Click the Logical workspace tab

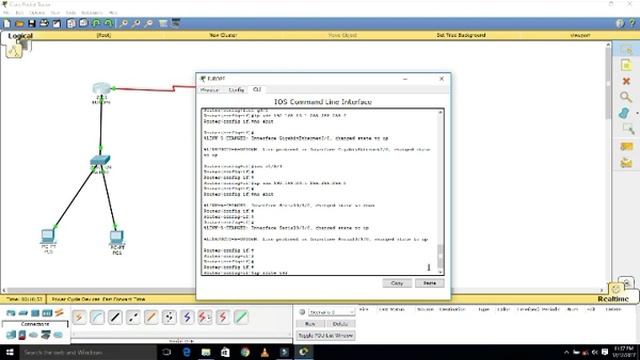pos(20,36)
